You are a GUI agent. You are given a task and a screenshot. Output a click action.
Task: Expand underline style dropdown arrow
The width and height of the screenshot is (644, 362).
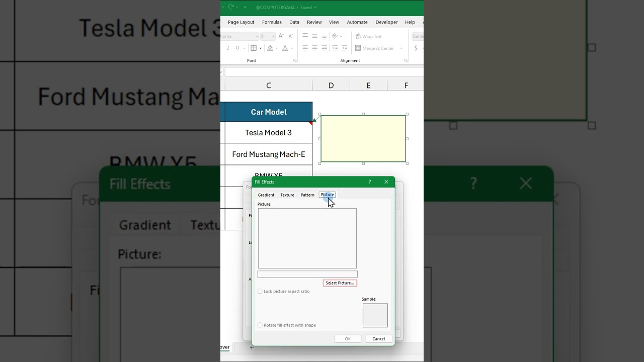pyautogui.click(x=245, y=48)
